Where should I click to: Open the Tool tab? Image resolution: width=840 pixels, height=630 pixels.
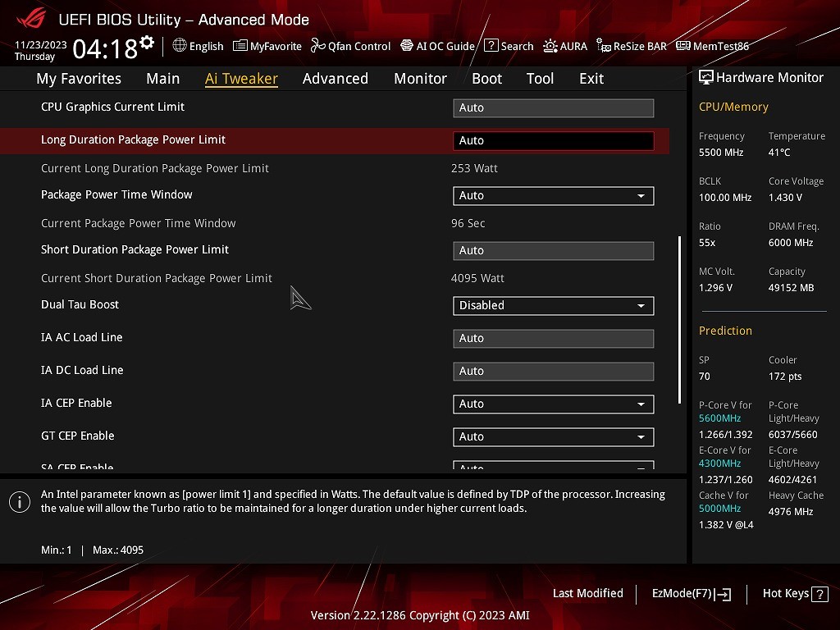[540, 79]
